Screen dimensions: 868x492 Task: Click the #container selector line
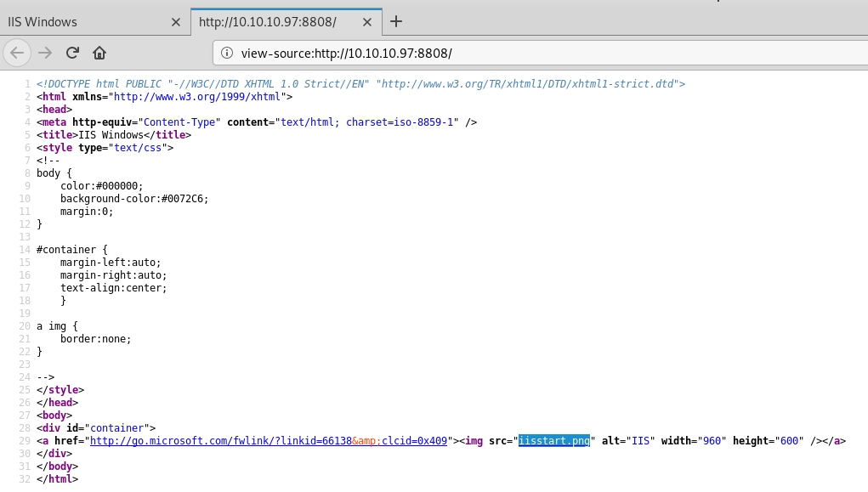pyautogui.click(x=72, y=250)
